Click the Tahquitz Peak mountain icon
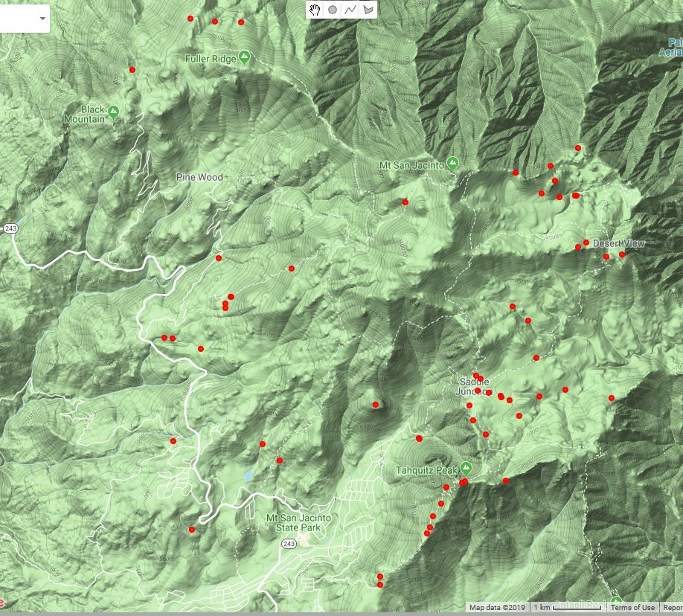Screen dimensions: 683x616 click(466, 468)
